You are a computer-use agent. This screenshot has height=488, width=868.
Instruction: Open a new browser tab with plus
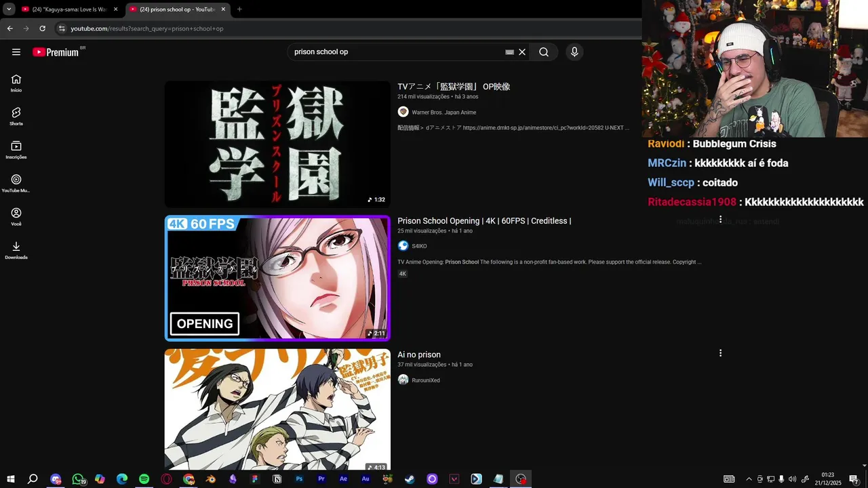(239, 9)
